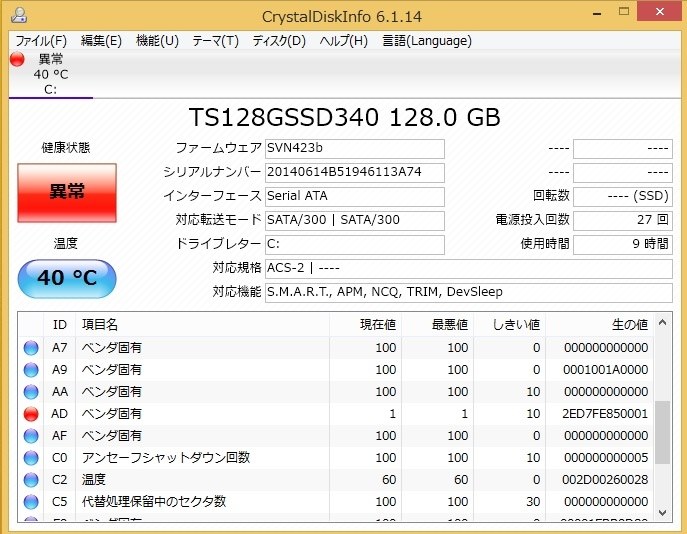Select the 温度 attribute row name
This screenshot has width=687, height=534.
(94, 480)
